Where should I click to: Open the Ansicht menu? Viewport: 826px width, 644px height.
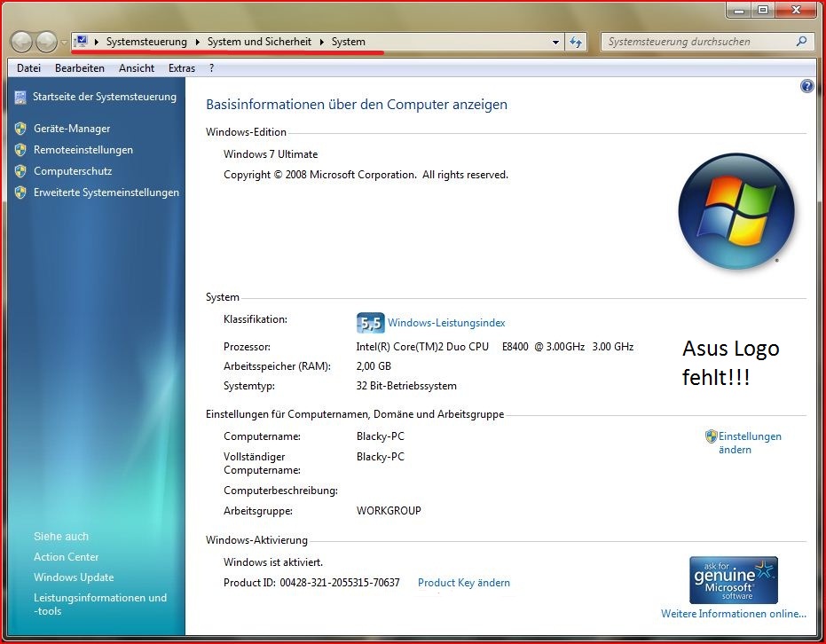coord(137,68)
